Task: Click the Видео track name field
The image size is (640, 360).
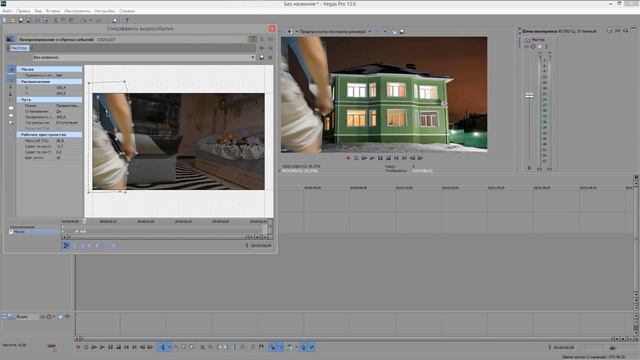Action: click(x=27, y=316)
